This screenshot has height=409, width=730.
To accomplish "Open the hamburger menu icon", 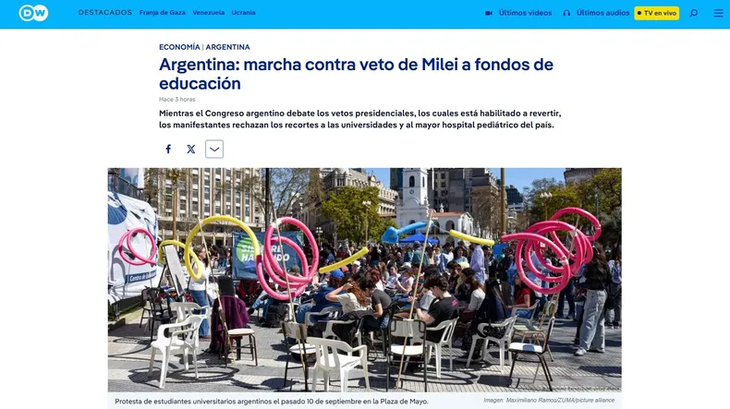I will tap(718, 13).
